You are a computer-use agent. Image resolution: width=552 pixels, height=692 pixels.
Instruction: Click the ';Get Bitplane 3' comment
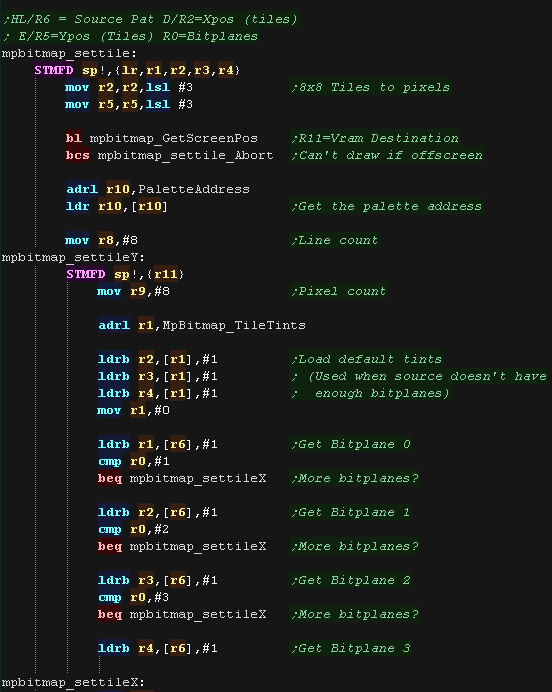351,648
